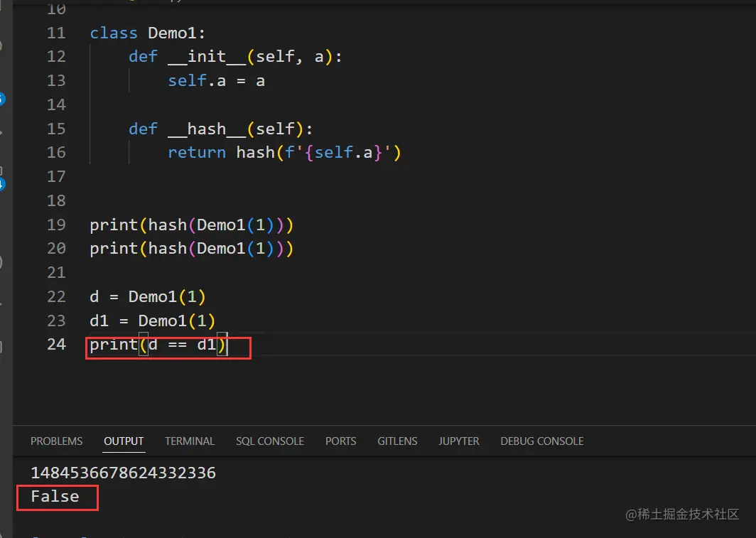Click the 'def __hash__(self):' line

point(221,129)
